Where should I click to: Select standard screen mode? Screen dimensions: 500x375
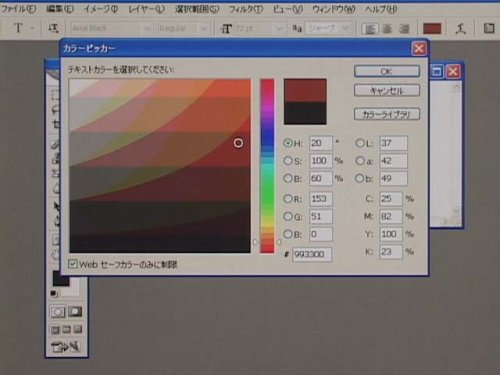(55, 330)
